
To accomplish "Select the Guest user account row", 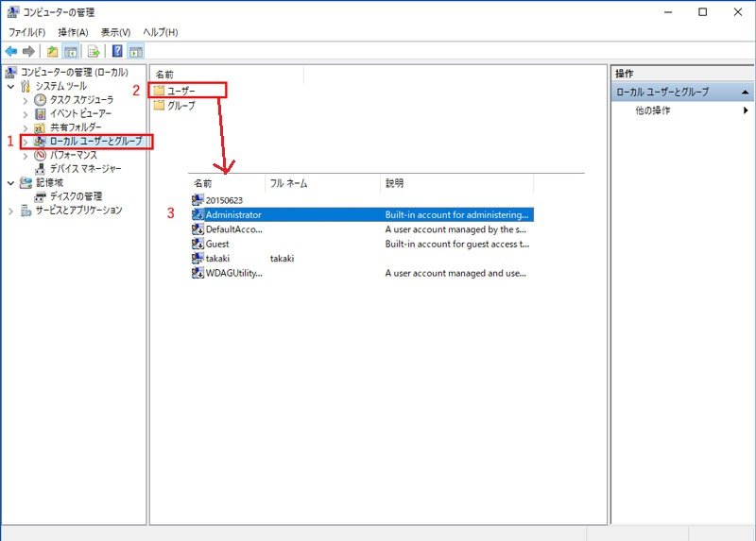I will pos(217,244).
